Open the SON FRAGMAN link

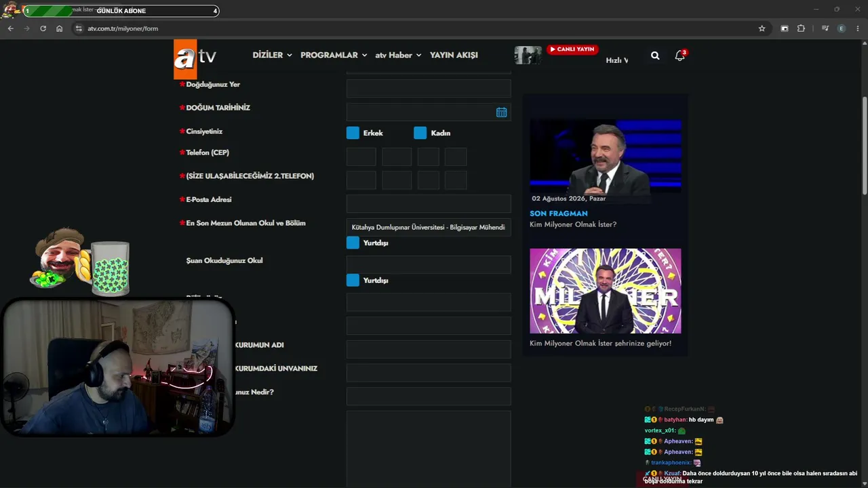point(559,213)
